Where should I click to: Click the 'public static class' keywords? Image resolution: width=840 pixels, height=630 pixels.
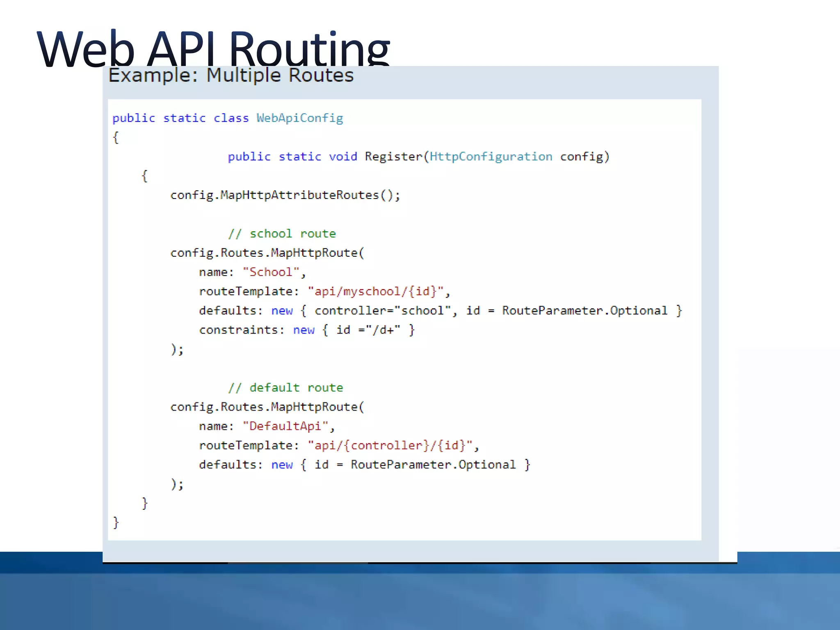coord(180,118)
